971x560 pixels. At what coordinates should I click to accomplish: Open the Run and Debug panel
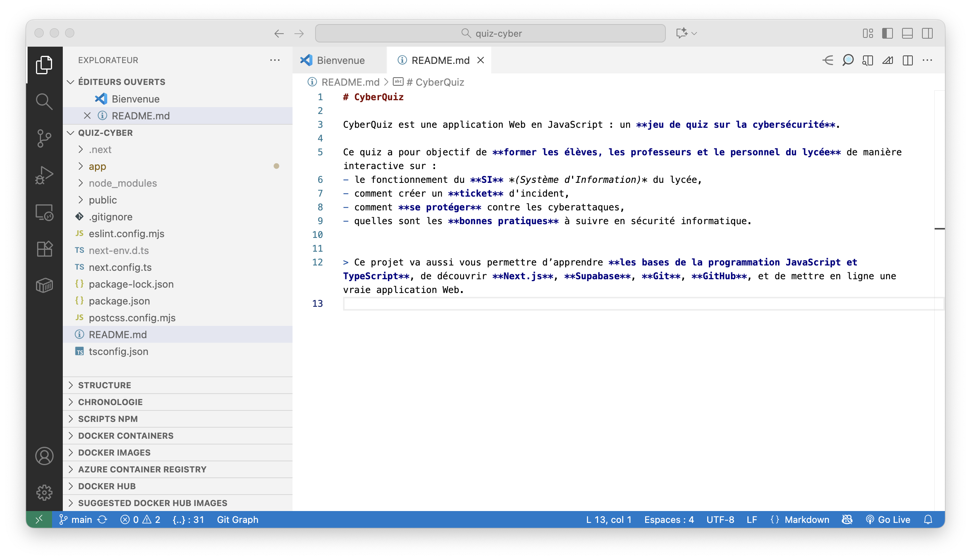click(45, 176)
